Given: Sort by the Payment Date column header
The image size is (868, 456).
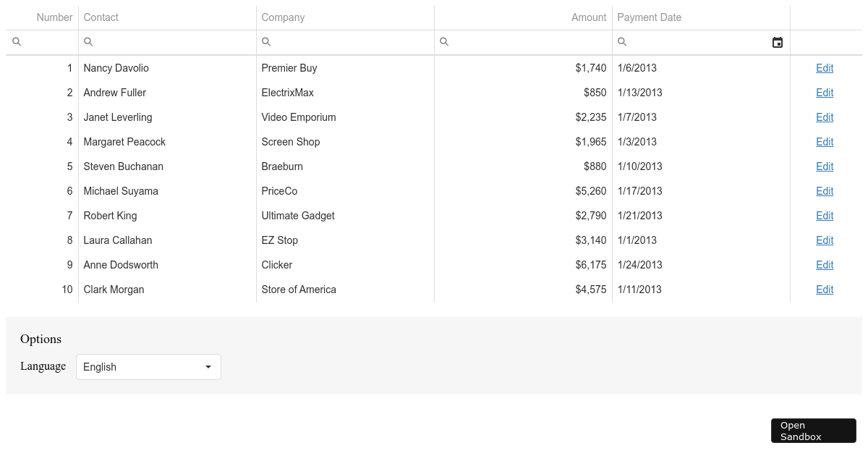Looking at the screenshot, I should click(649, 17).
